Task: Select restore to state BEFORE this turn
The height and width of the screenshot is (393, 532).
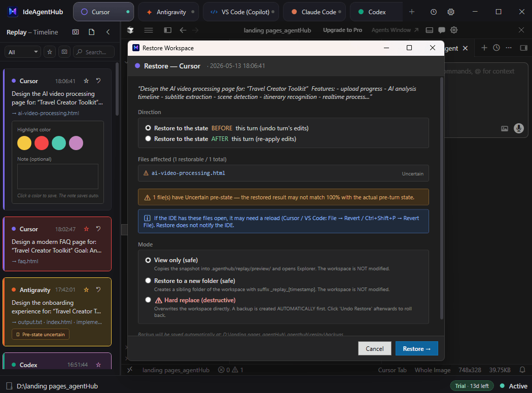Action: click(148, 128)
